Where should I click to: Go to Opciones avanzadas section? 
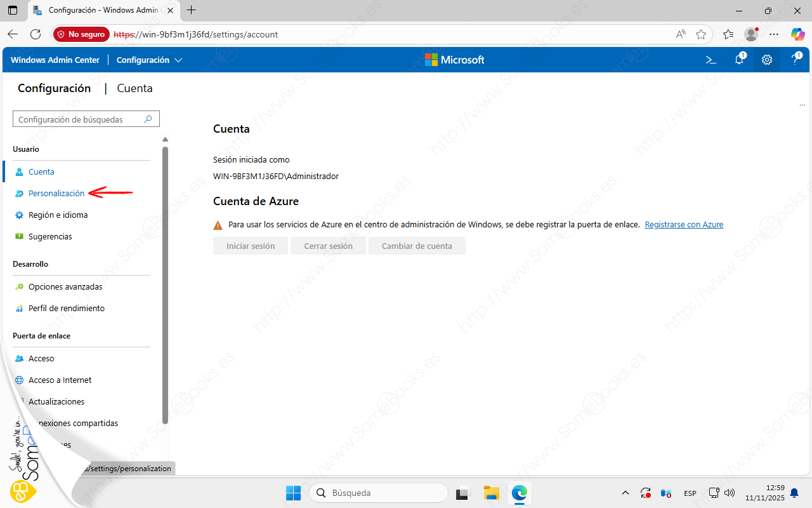click(65, 286)
